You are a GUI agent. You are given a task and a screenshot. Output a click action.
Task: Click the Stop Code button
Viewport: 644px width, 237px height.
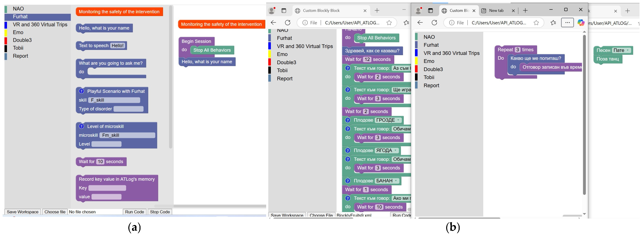tap(160, 212)
